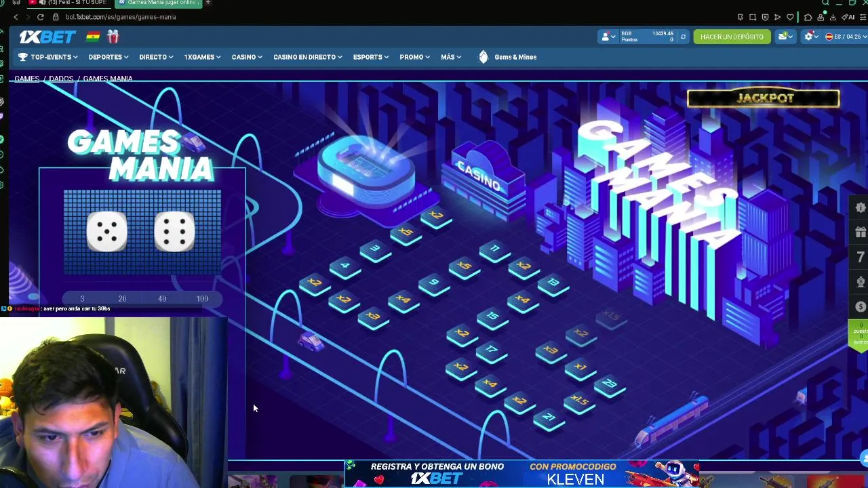Click HACER UN DEPÓSITO button
868x488 pixels.
coord(732,37)
